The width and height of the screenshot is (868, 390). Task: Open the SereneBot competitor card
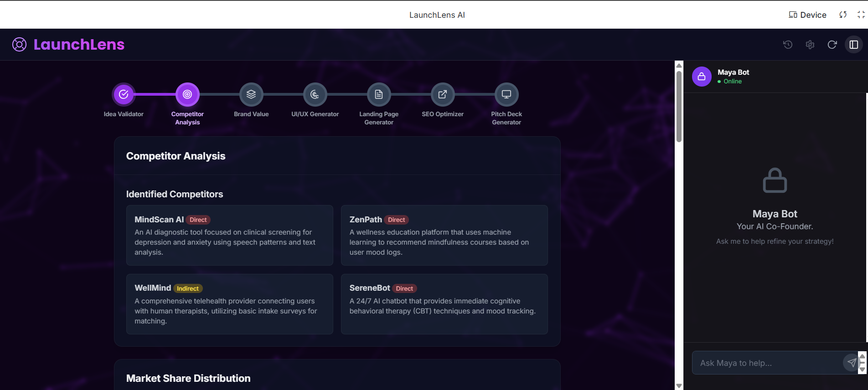click(444, 304)
